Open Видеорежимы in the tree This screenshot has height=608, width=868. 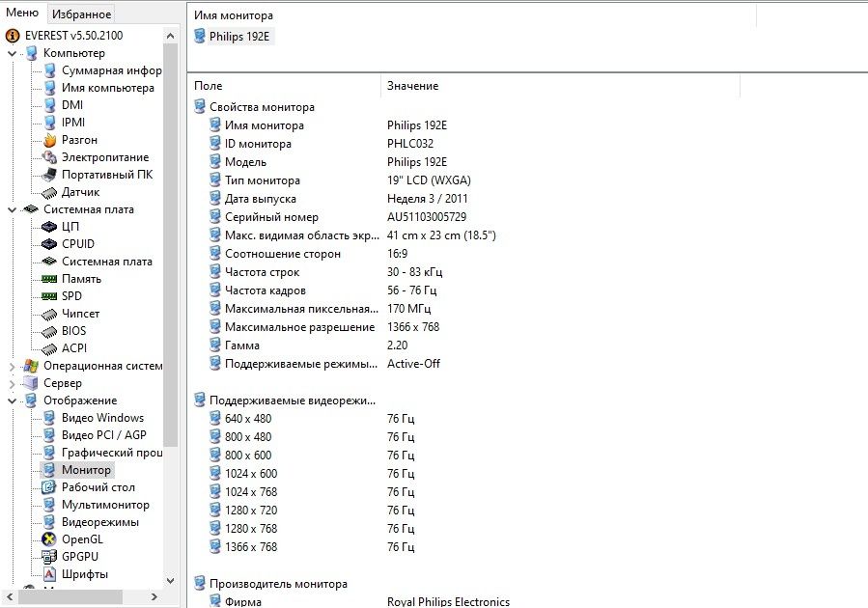100,522
